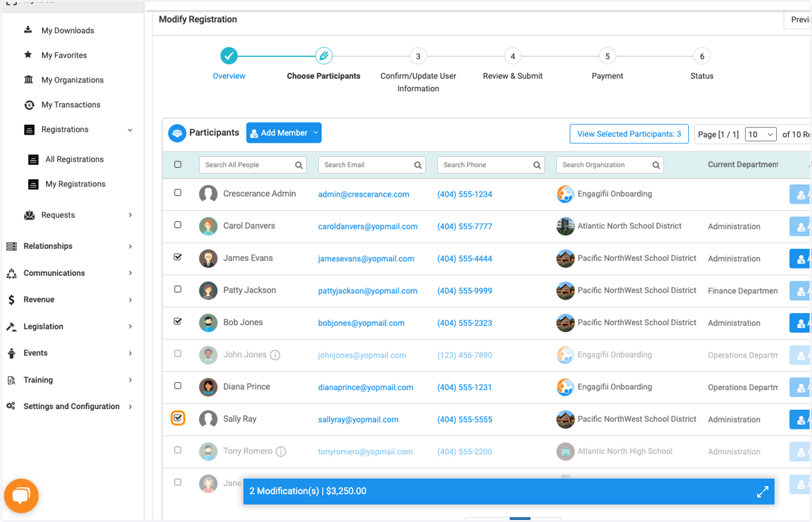
Task: Return to the Overview step label
Action: pos(229,76)
